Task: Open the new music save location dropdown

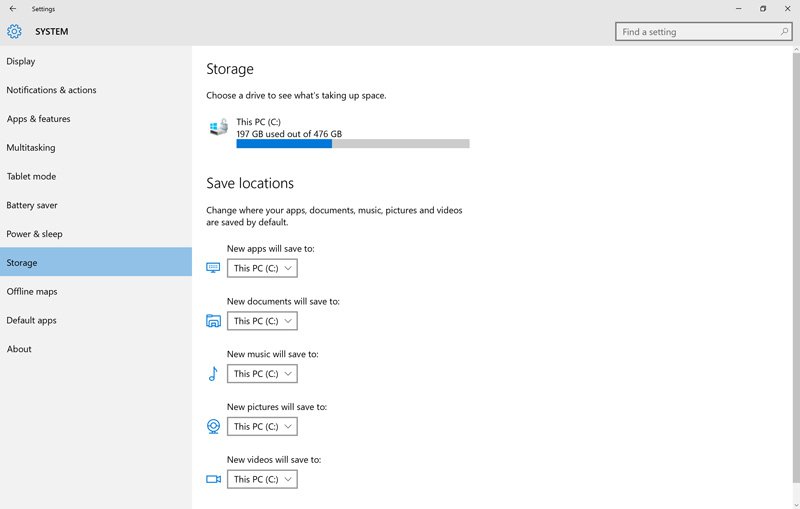Action: coord(262,374)
